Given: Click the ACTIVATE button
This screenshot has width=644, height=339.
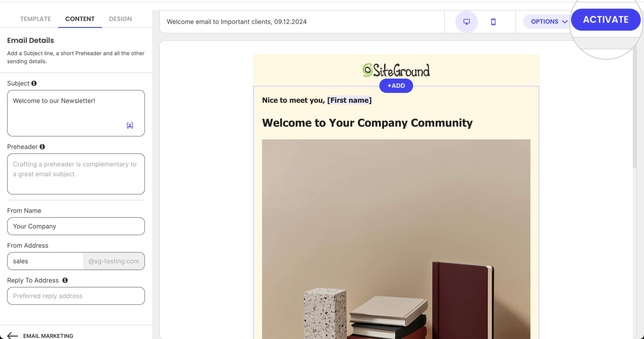Looking at the screenshot, I should pyautogui.click(x=605, y=20).
